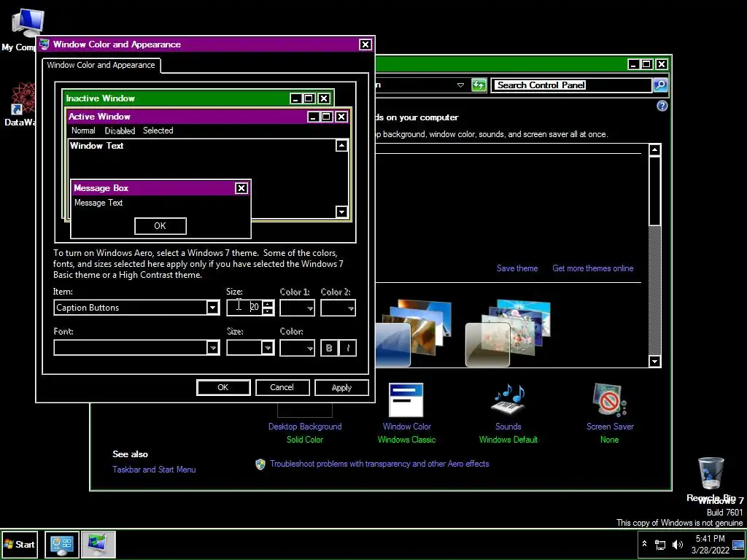Click the Window Color and Appearance tab
747x560 pixels.
pyautogui.click(x=101, y=65)
